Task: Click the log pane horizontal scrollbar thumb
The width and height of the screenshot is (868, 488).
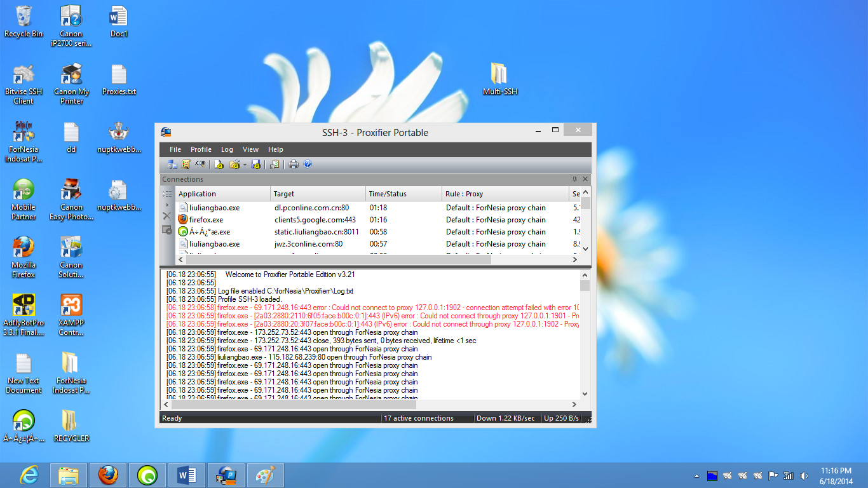Action: pos(294,404)
